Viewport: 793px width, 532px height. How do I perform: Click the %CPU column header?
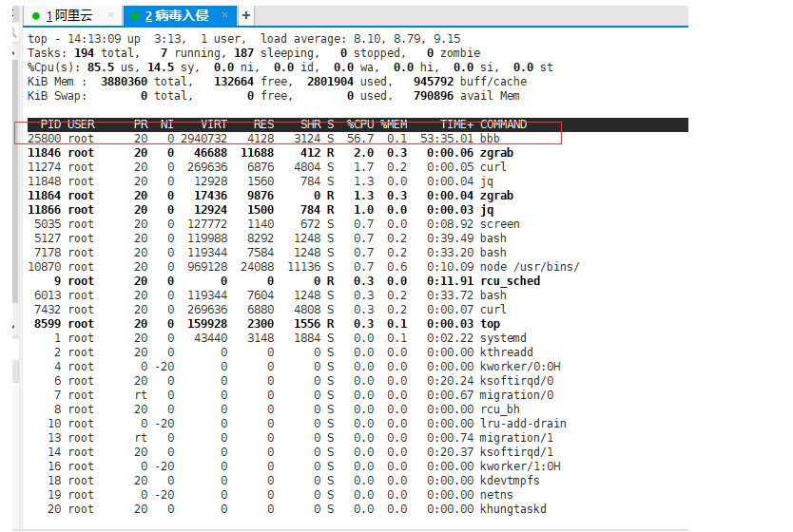click(x=360, y=124)
